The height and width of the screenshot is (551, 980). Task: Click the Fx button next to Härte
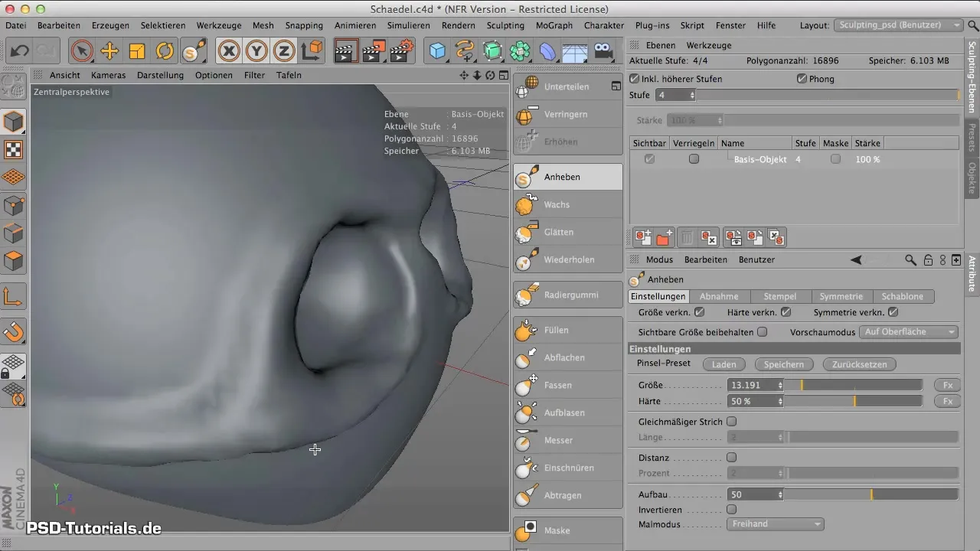point(947,401)
